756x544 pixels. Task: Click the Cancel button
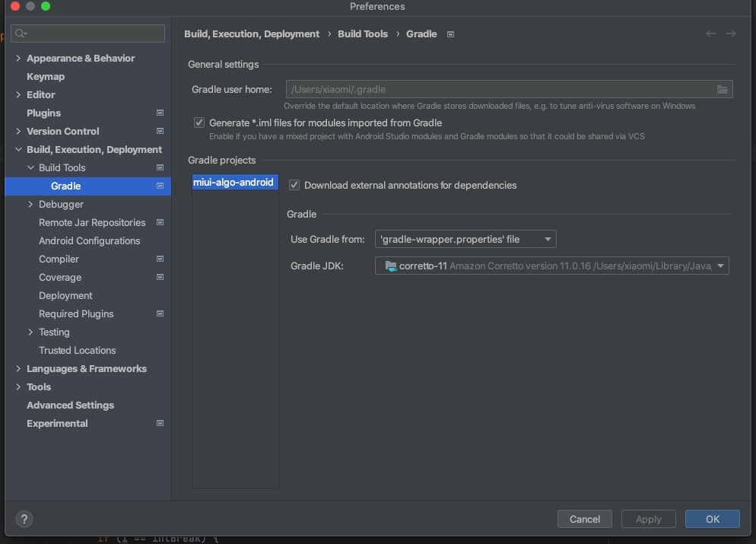coord(584,519)
